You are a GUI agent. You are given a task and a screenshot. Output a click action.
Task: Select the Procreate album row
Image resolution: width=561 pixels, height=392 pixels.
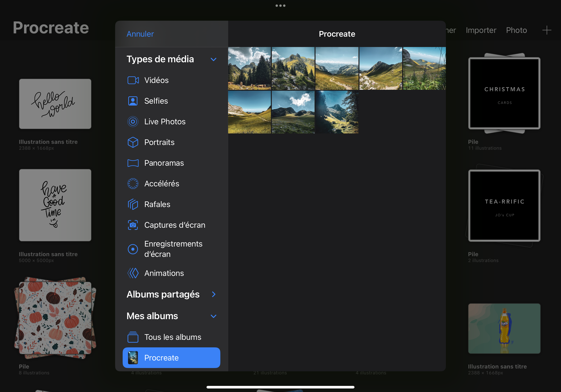pos(171,357)
